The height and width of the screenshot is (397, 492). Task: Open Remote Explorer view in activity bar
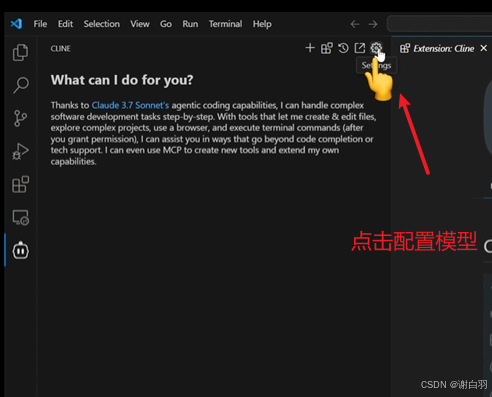click(20, 218)
